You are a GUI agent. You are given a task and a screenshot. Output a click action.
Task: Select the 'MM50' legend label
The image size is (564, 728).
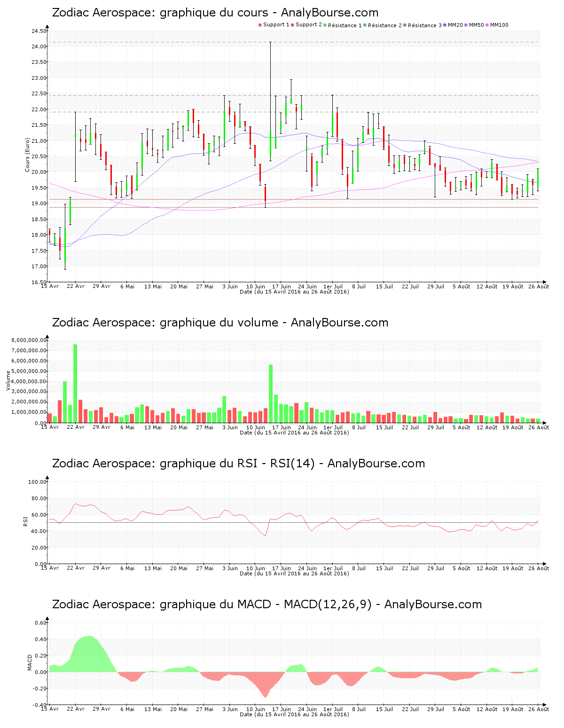[x=477, y=25]
